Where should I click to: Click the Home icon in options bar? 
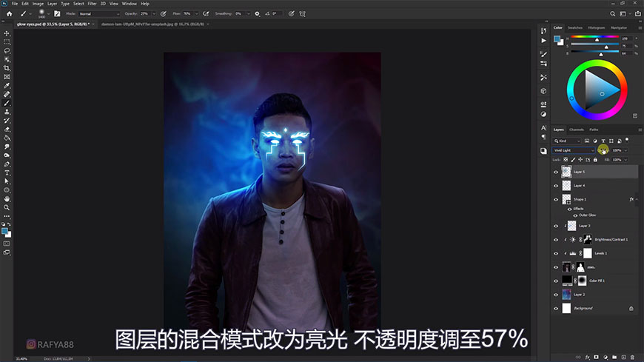[9, 13]
